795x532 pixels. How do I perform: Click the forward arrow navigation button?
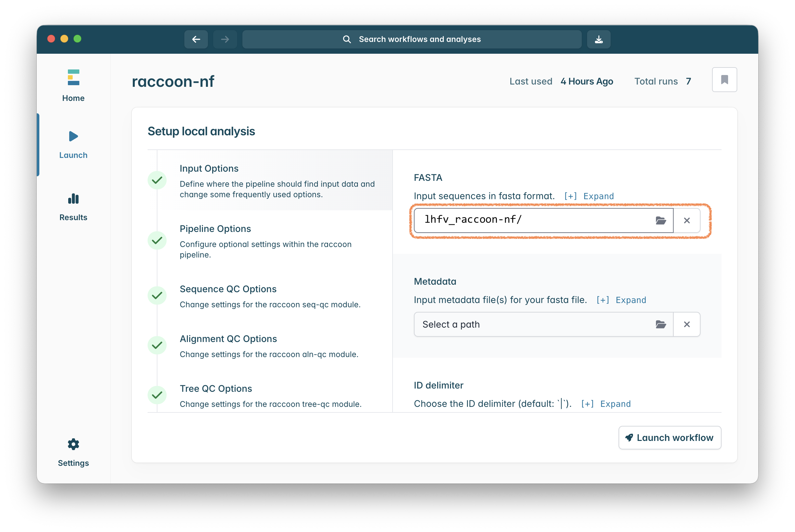tap(225, 39)
